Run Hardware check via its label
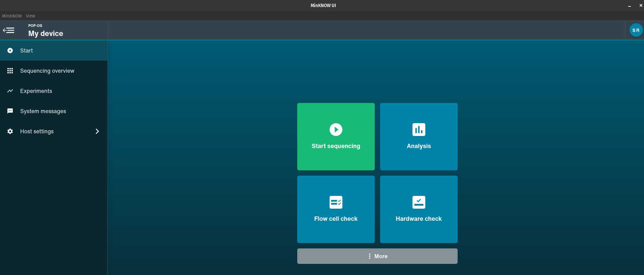Image resolution: width=644 pixels, height=275 pixels. click(x=419, y=219)
